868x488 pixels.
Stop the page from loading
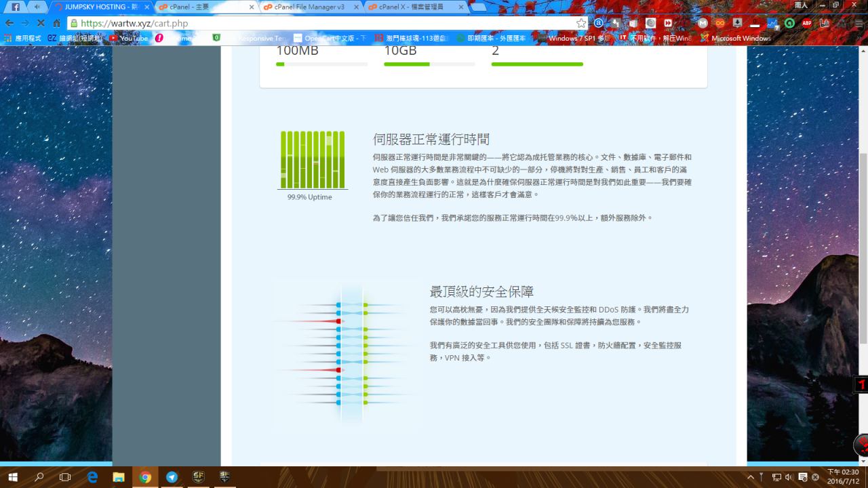41,23
